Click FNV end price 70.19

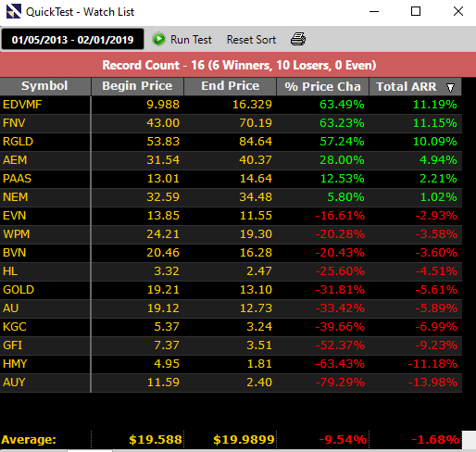[256, 123]
